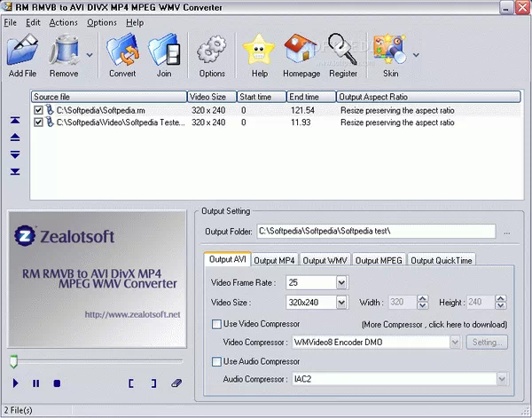Pause the preview playback

(x=36, y=383)
